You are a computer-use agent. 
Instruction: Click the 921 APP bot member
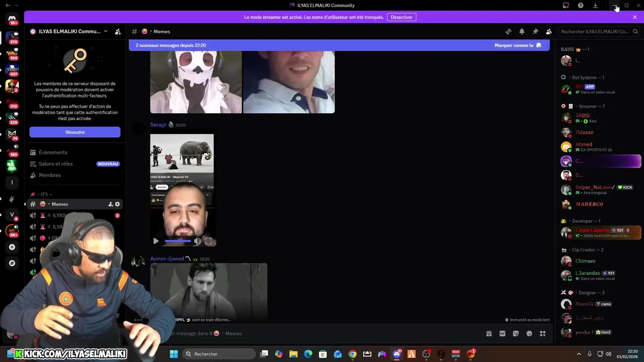pos(601,89)
